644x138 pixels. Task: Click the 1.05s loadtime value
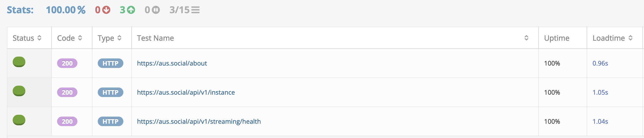[x=600, y=92]
